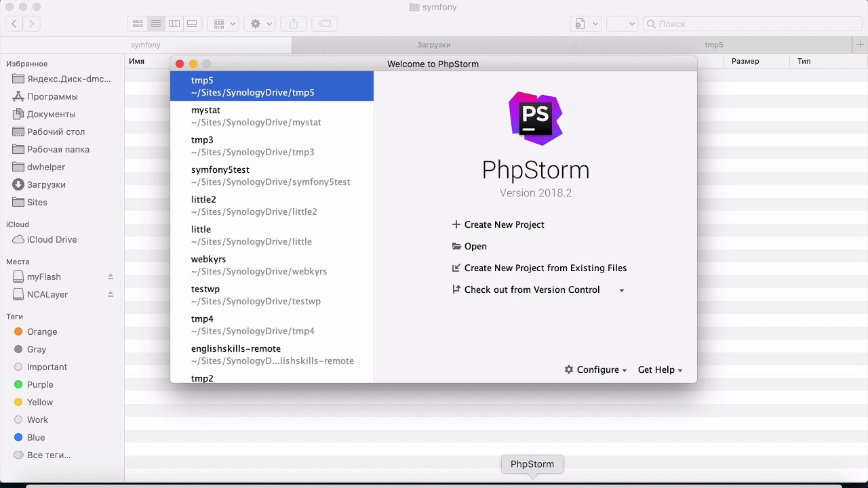
Task: Open the Configure dropdown menu
Action: 595,369
